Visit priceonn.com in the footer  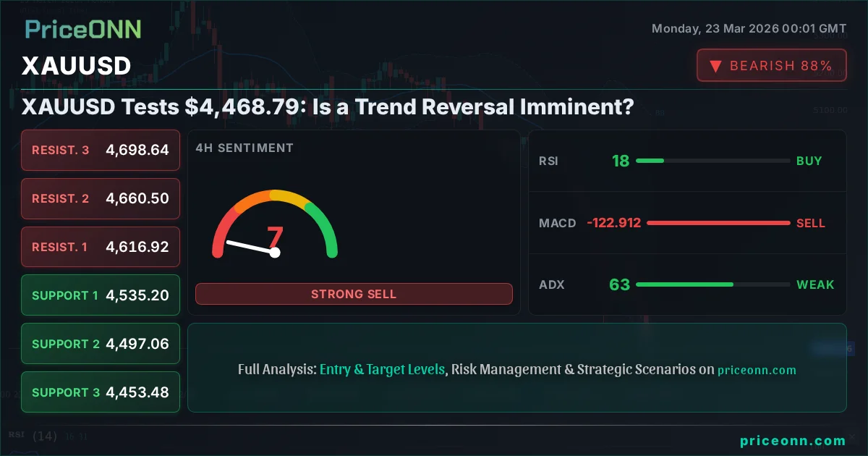pyautogui.click(x=793, y=440)
